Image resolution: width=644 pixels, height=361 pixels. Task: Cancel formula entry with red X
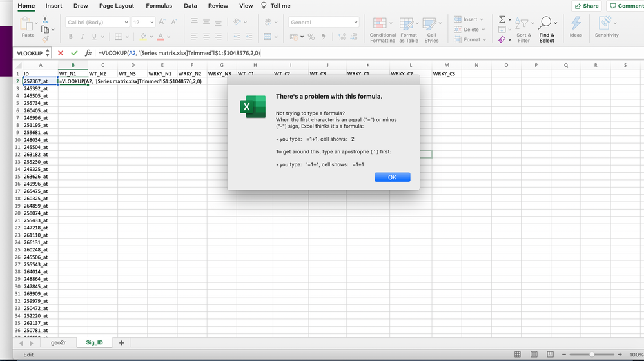point(61,53)
